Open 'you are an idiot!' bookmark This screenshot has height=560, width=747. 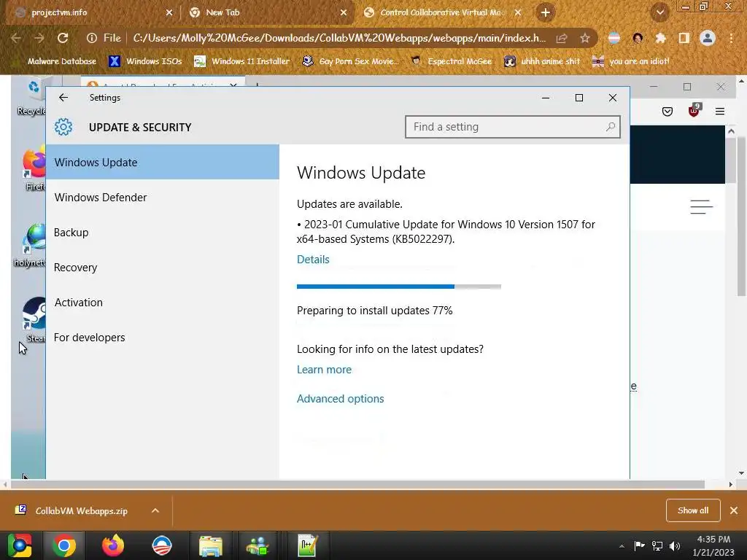[631, 61]
